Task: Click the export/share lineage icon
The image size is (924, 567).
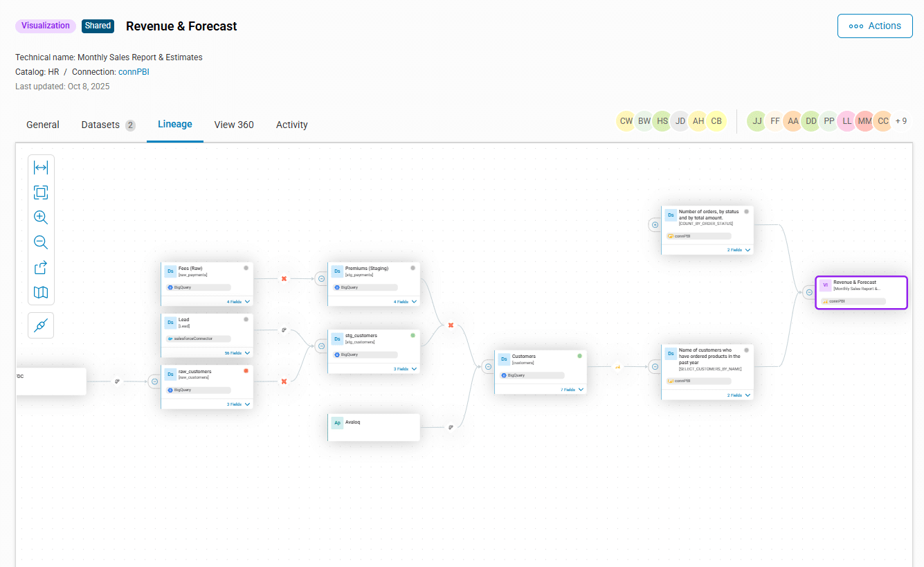Action: pos(41,267)
